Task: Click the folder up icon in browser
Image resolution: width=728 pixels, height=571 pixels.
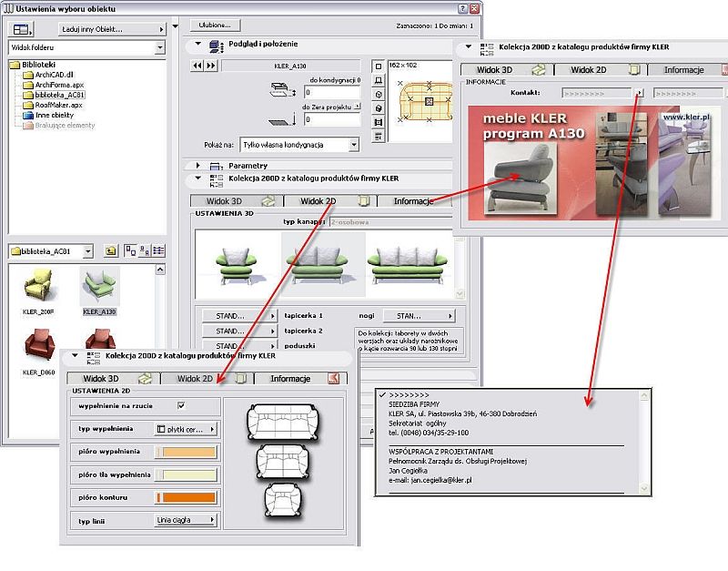Action: pyautogui.click(x=110, y=251)
